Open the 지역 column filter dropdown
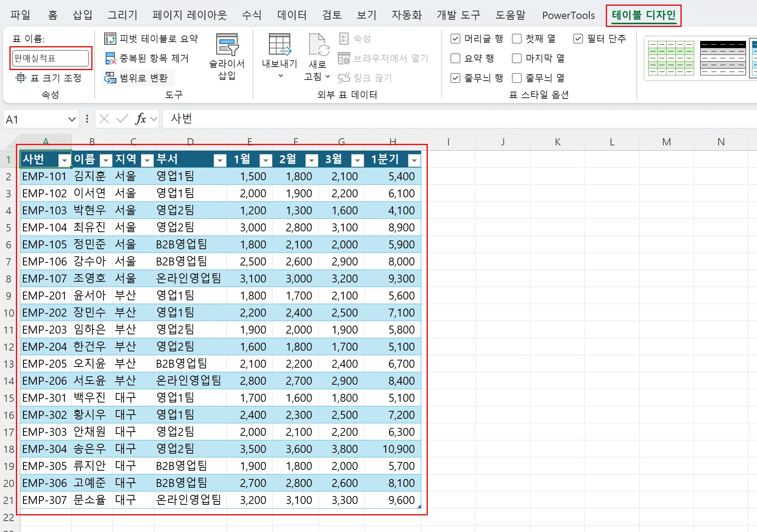Image resolution: width=757 pixels, height=532 pixels. (147, 161)
